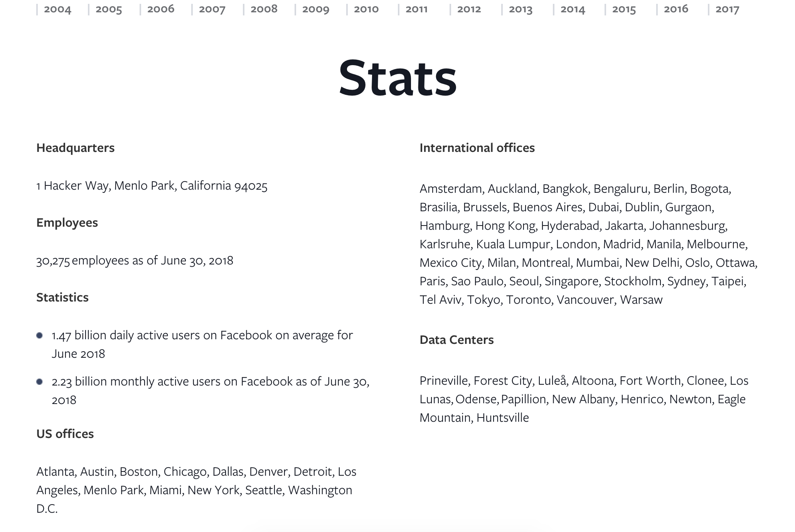Click the 2016 timeline year

(x=676, y=9)
